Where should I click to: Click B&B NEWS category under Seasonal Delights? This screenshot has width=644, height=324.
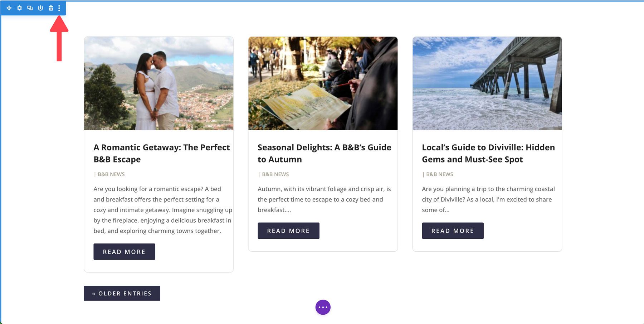pyautogui.click(x=275, y=174)
